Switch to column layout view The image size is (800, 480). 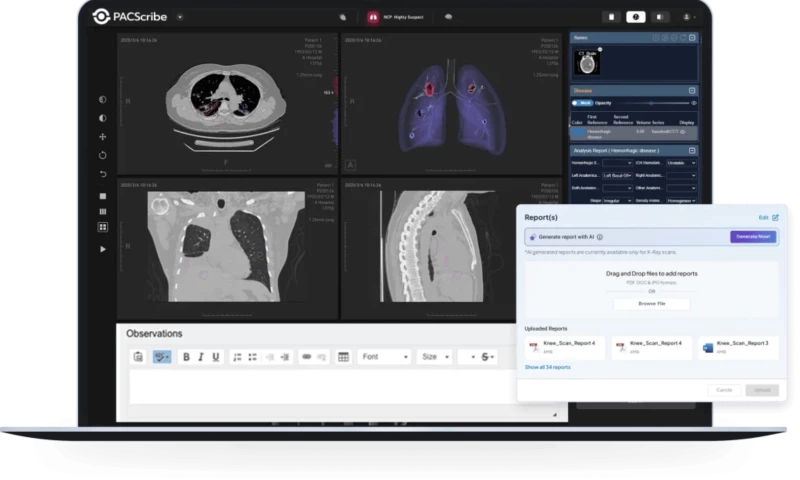tap(103, 211)
